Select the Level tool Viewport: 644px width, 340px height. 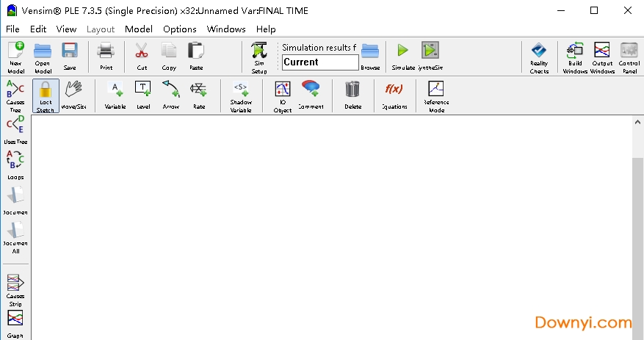(143, 94)
